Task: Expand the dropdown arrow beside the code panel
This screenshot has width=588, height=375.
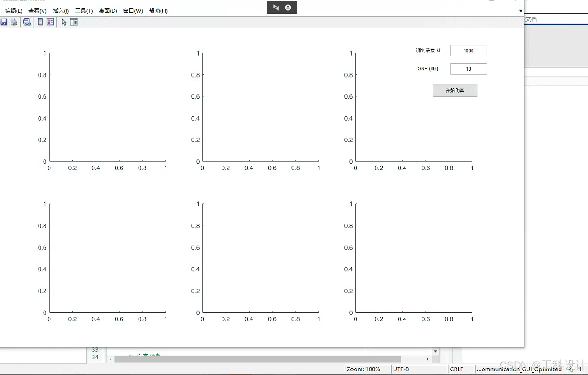Action: [435, 351]
